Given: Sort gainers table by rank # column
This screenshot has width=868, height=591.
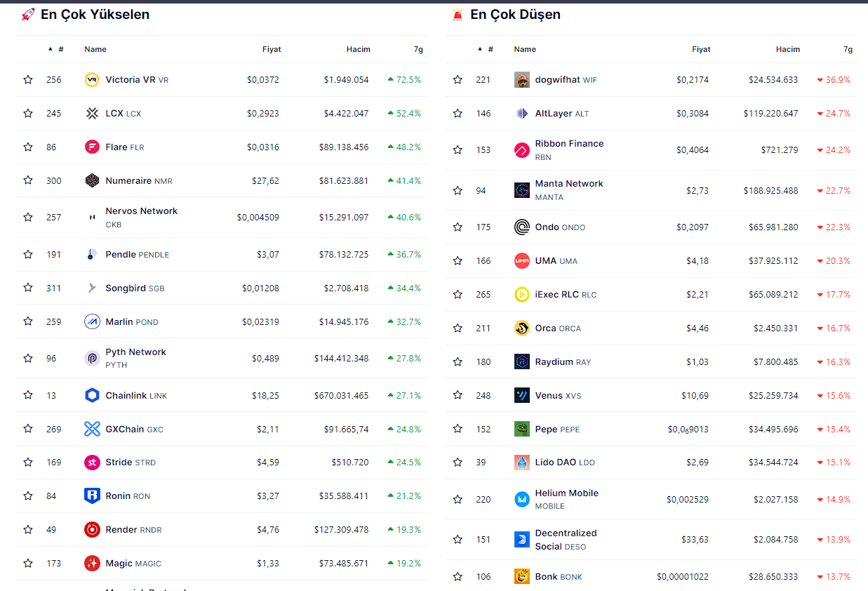Looking at the screenshot, I should [x=60, y=49].
